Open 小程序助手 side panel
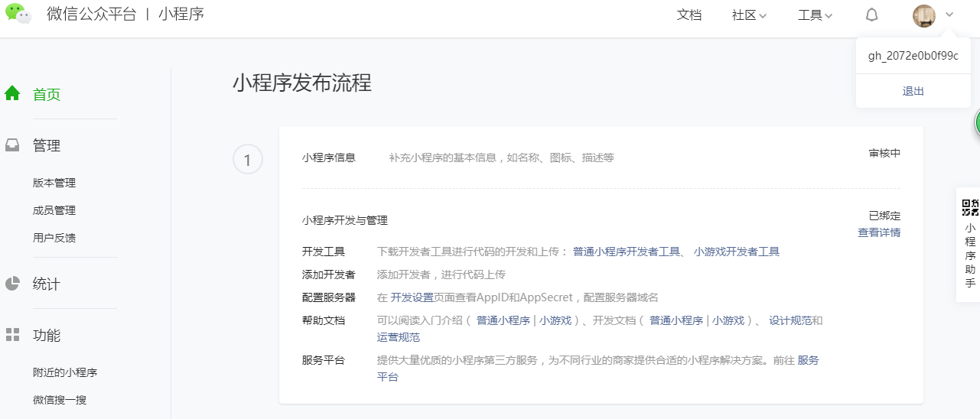 (969, 245)
